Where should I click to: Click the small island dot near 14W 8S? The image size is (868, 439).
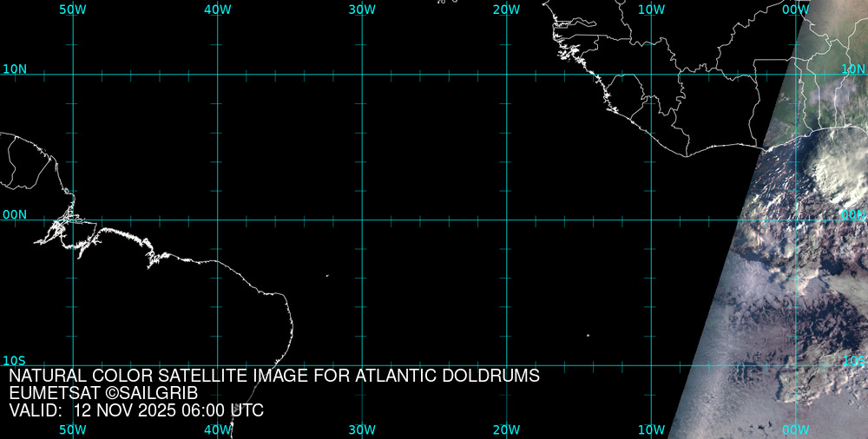pyautogui.click(x=588, y=335)
